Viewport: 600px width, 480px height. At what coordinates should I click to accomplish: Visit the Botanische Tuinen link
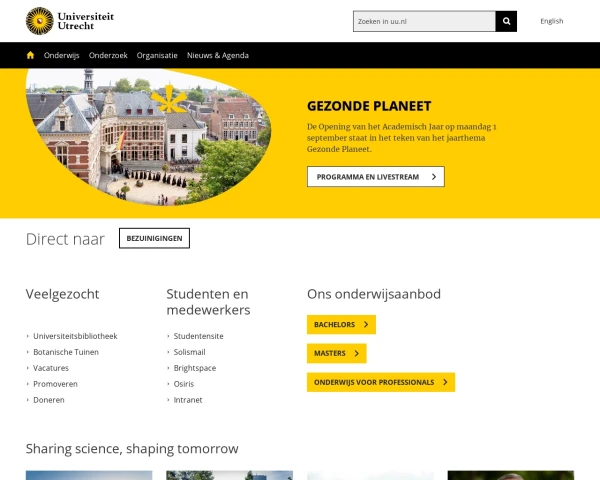[x=66, y=352]
